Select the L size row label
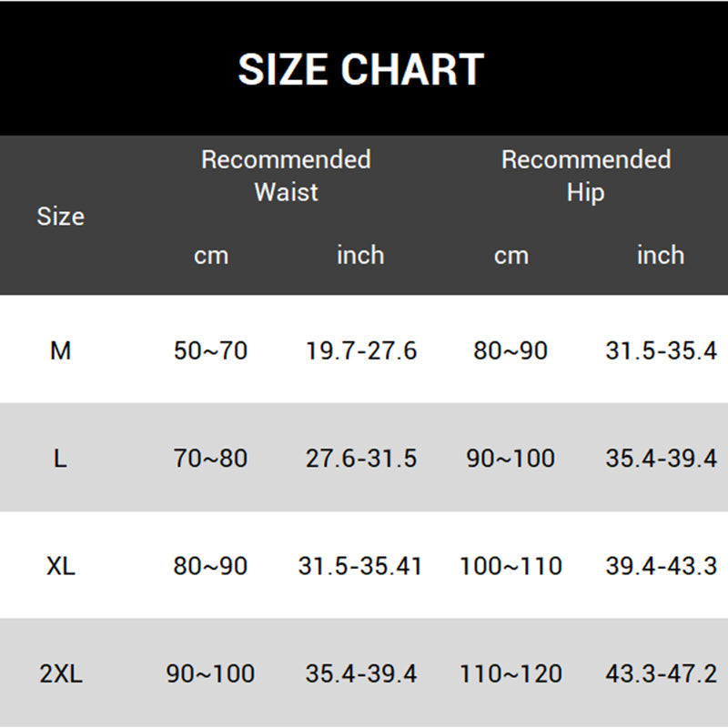728x728 pixels. pos(60,459)
